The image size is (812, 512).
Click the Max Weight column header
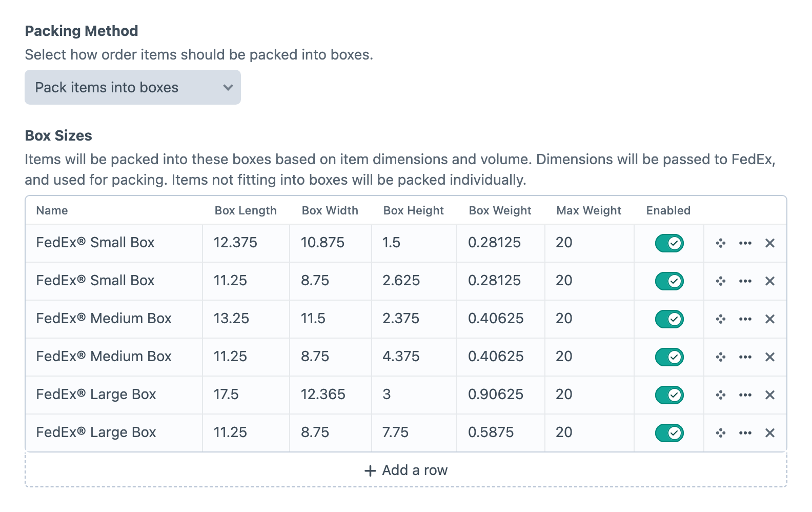point(589,210)
